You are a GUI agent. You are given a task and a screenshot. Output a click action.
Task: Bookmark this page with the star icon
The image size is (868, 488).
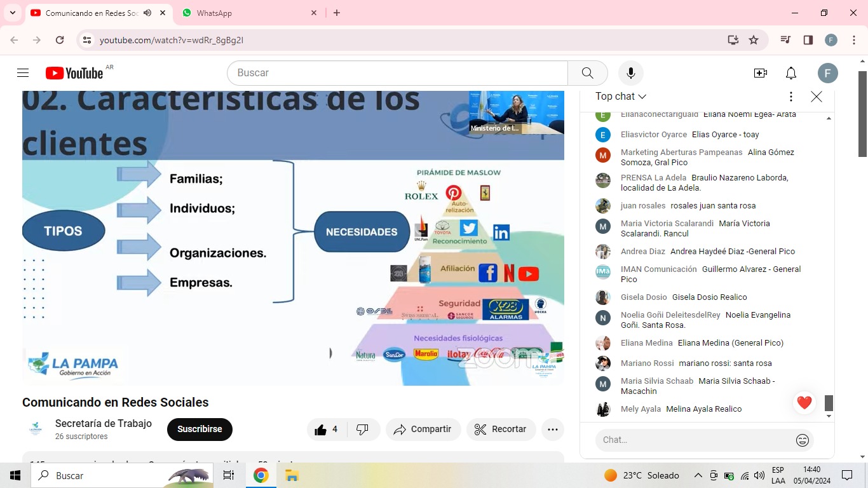[754, 40]
